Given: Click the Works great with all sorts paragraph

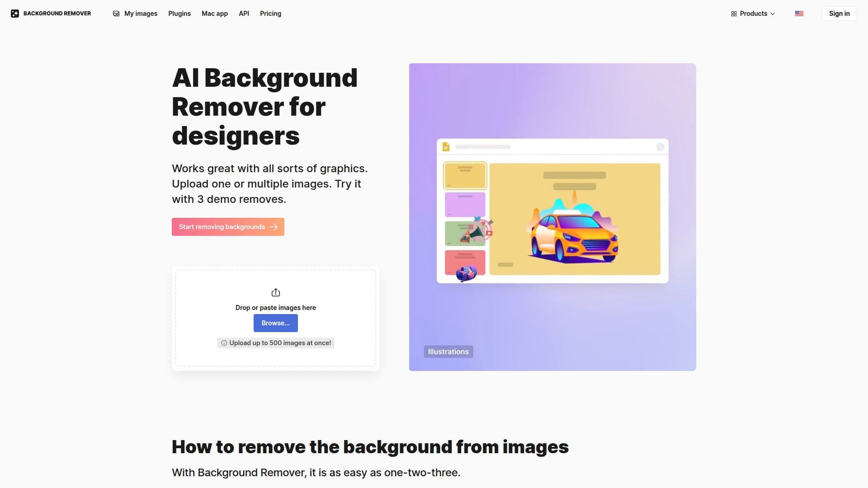Looking at the screenshot, I should [270, 184].
